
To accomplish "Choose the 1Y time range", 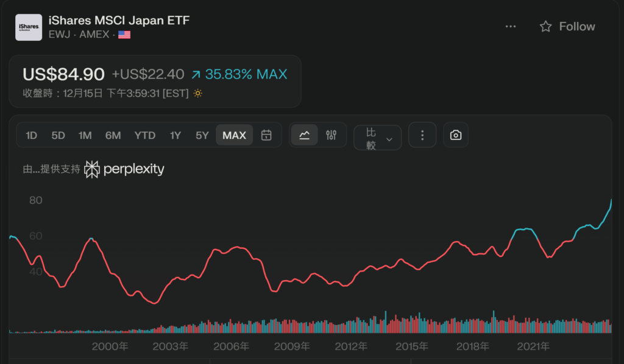I will coord(175,135).
